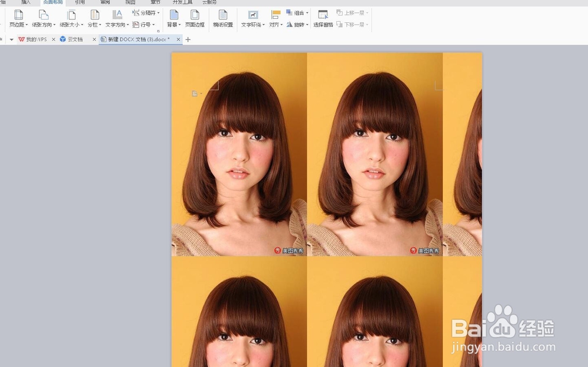
Task: Click the 纸张方向 page orientation icon
Action: pyautogui.click(x=44, y=15)
